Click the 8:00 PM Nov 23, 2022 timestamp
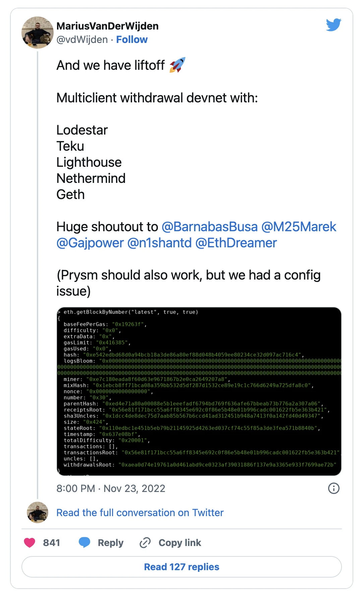The height and width of the screenshot is (596, 364). tap(111, 488)
